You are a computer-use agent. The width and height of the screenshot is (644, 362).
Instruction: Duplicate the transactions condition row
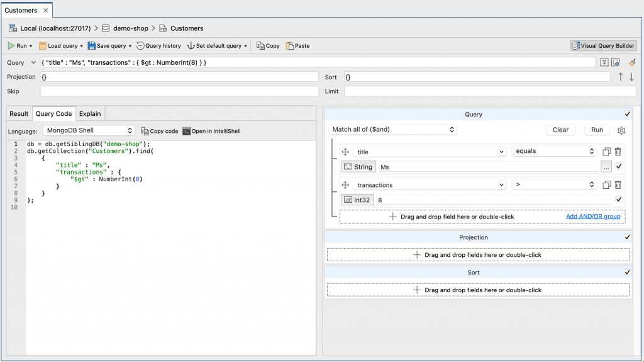point(606,185)
